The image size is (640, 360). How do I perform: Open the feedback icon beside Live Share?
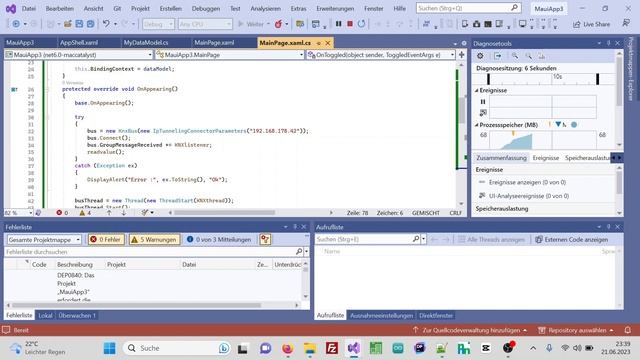pos(626,24)
